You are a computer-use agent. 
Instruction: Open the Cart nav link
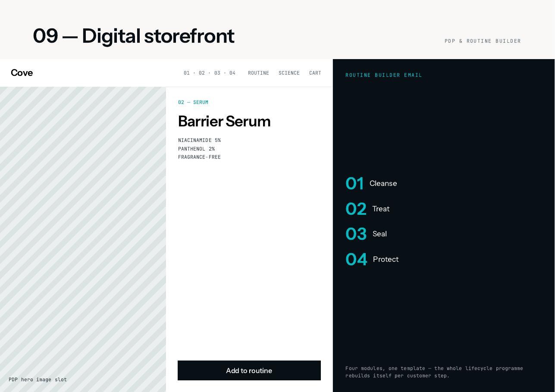(x=315, y=73)
